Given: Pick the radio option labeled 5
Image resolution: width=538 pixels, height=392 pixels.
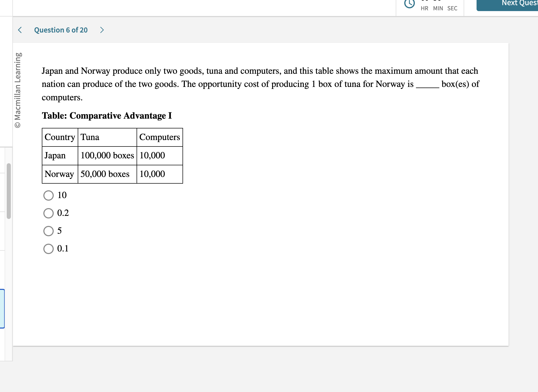Looking at the screenshot, I should 49,231.
